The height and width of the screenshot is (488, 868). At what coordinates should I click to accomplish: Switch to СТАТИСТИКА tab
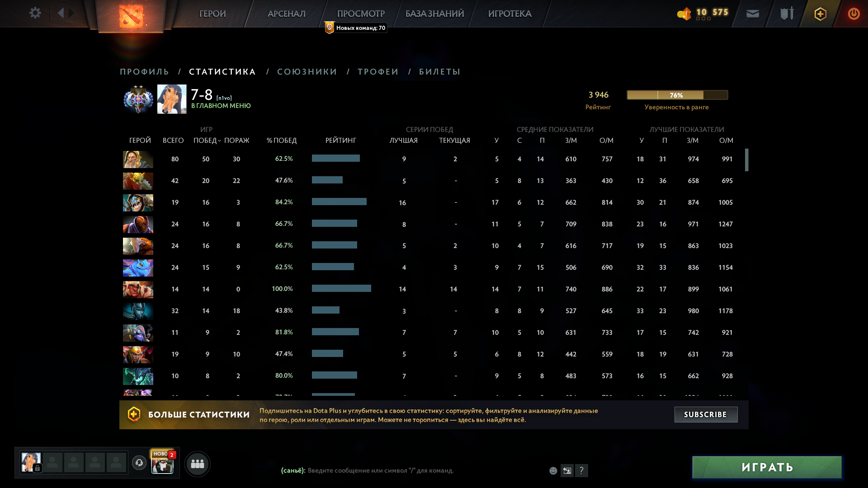tap(222, 71)
